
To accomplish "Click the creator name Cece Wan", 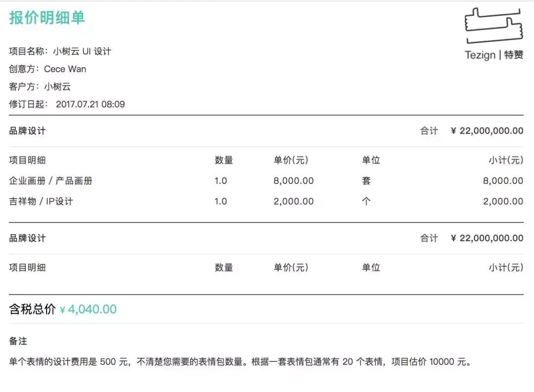I will pyautogui.click(x=65, y=69).
